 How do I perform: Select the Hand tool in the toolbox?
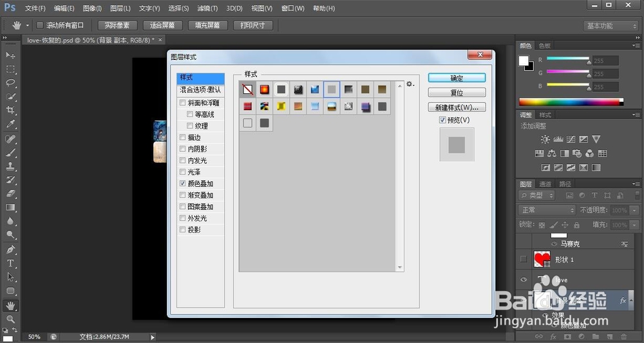pyautogui.click(x=10, y=306)
